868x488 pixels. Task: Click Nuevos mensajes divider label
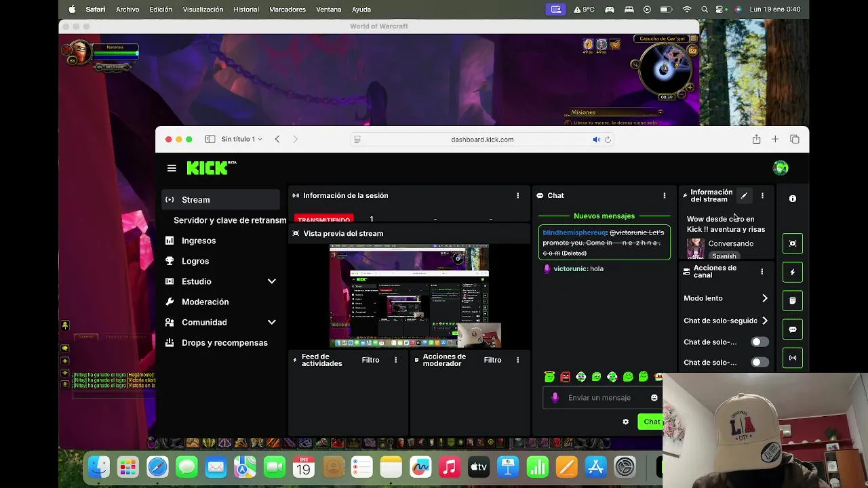pos(604,216)
